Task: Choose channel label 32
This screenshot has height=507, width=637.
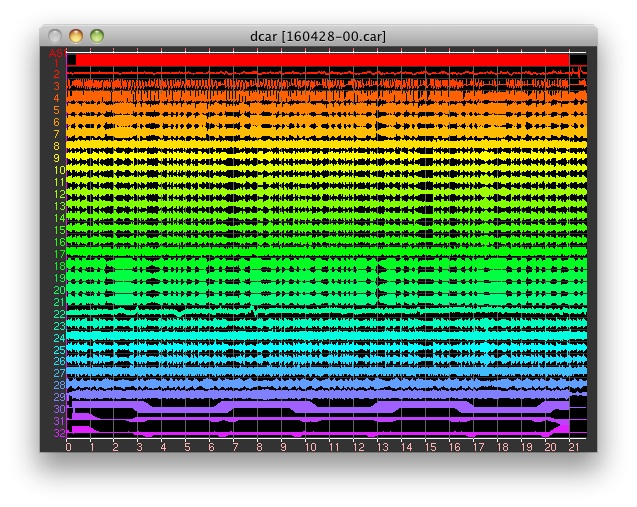Action: tap(60, 433)
